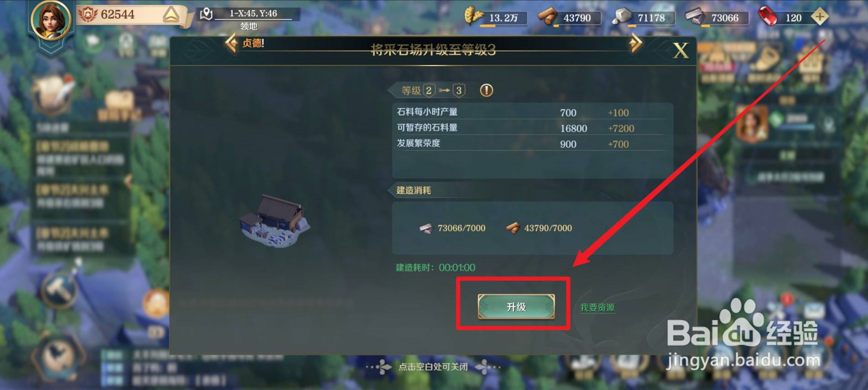Go to previous building with left arrow

pyautogui.click(x=231, y=43)
